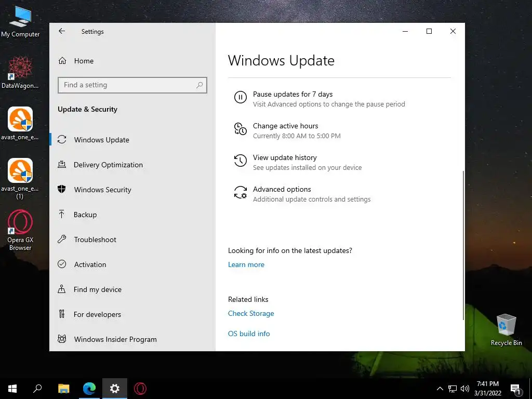Launch Microsoft Edge from the taskbar

point(89,389)
